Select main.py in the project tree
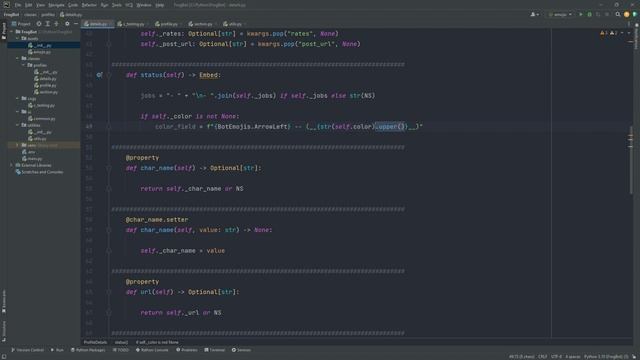Viewport: 640px width, 360px height. click(x=32, y=158)
